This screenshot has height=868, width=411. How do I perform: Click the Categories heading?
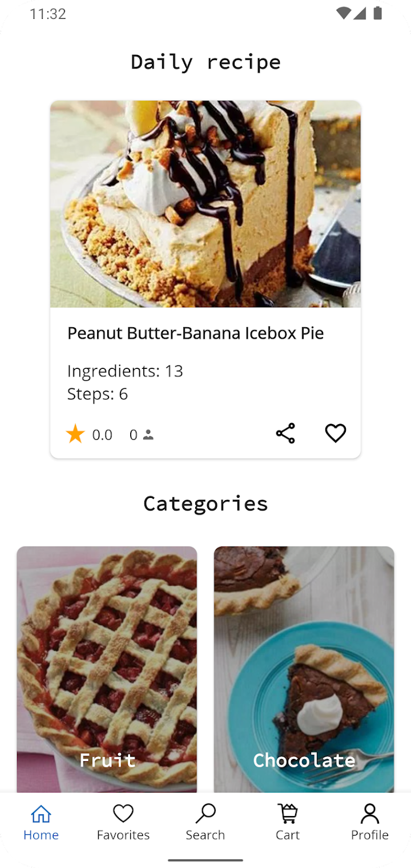point(205,504)
